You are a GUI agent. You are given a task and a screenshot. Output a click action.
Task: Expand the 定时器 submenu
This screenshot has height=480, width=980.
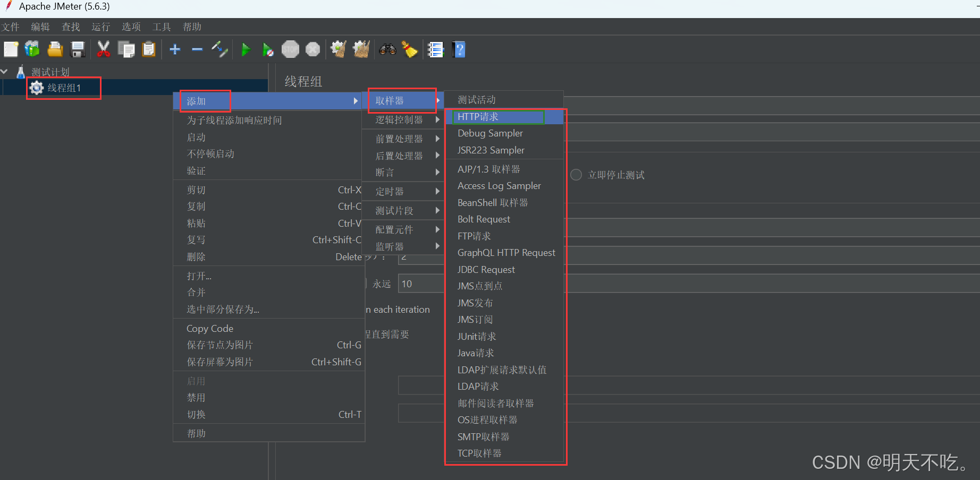click(x=403, y=191)
